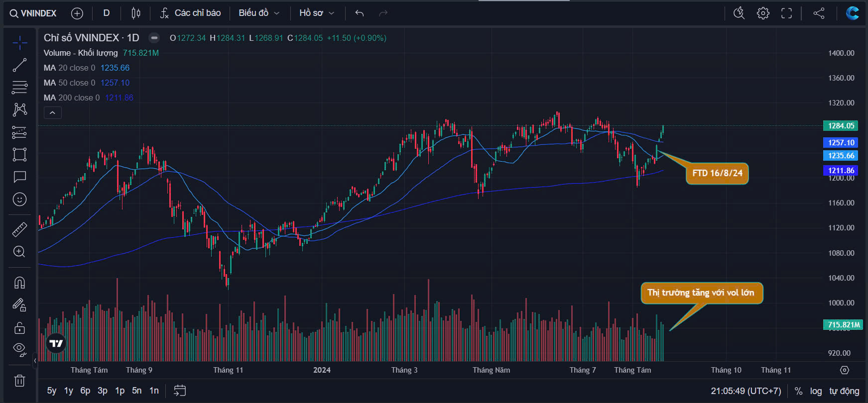Click the magnet snap mode icon
Viewport: 868px width, 403px height.
coord(19,283)
